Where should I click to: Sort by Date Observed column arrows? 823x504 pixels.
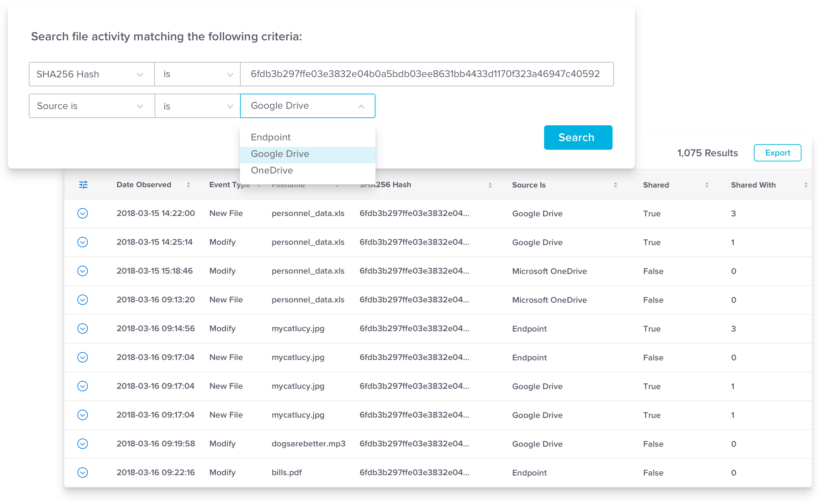click(x=188, y=185)
